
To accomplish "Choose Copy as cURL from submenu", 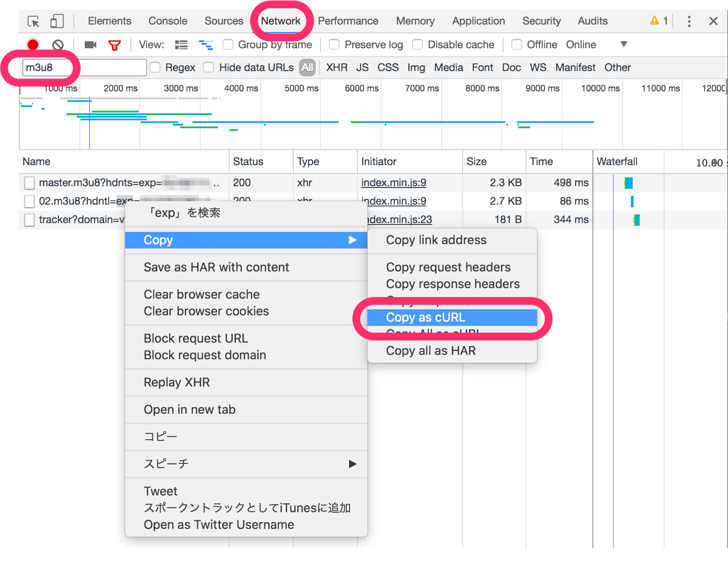I will pos(425,318).
